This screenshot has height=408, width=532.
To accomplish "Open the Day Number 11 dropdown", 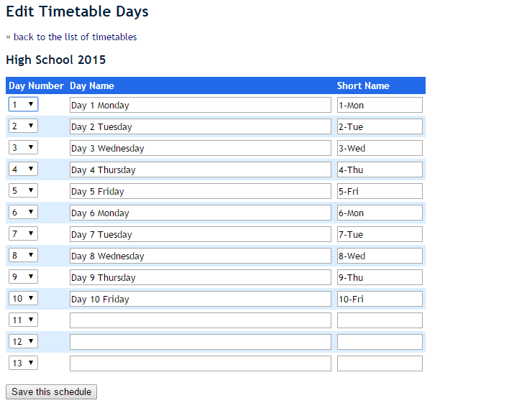I will point(23,320).
